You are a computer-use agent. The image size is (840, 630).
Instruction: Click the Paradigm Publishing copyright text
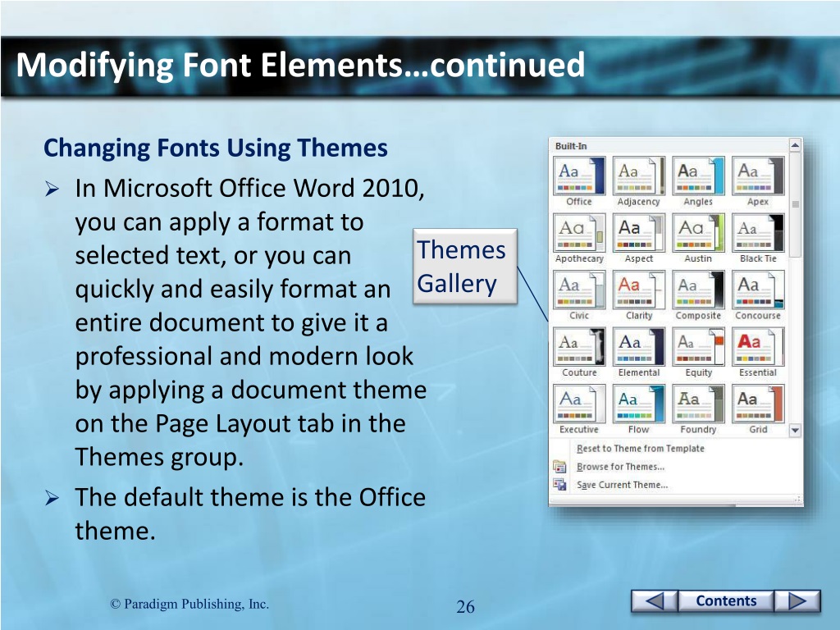click(x=189, y=605)
